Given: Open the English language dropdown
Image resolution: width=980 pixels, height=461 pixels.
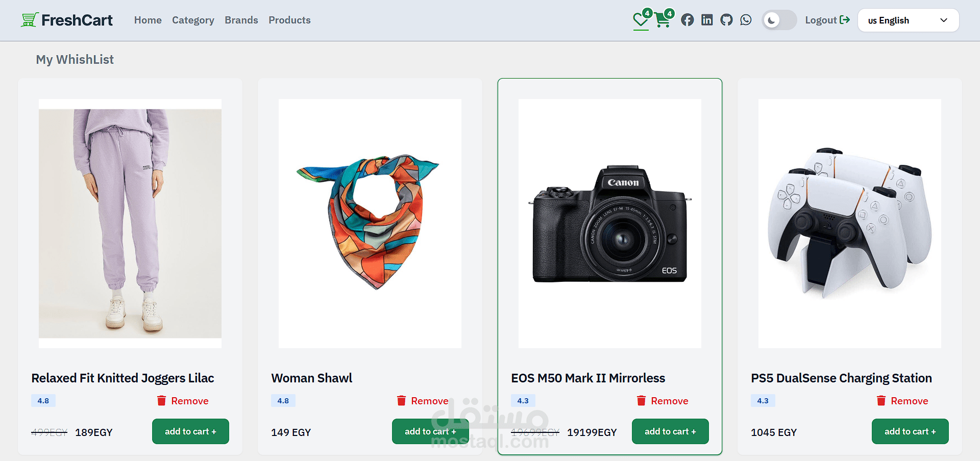Looking at the screenshot, I should tap(908, 20).
